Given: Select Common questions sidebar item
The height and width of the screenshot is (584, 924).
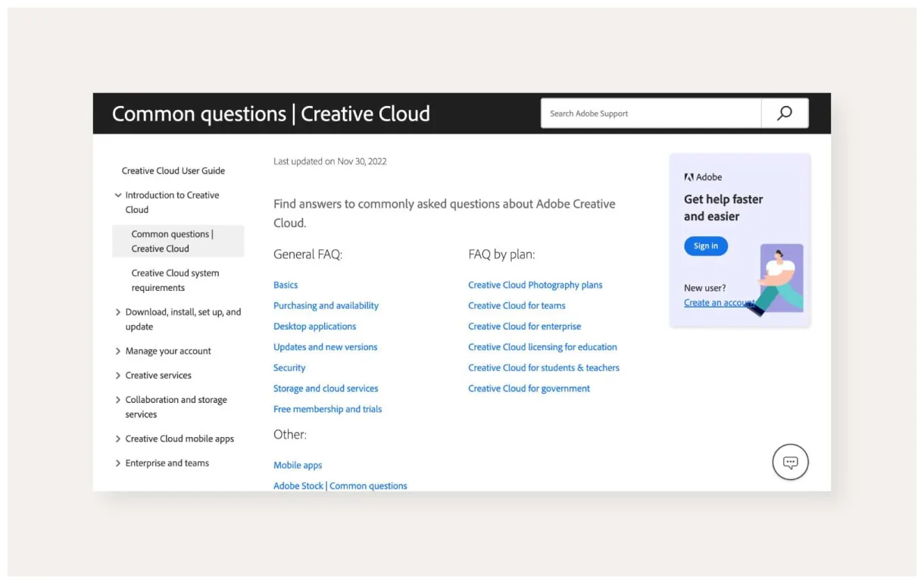Looking at the screenshot, I should (172, 241).
